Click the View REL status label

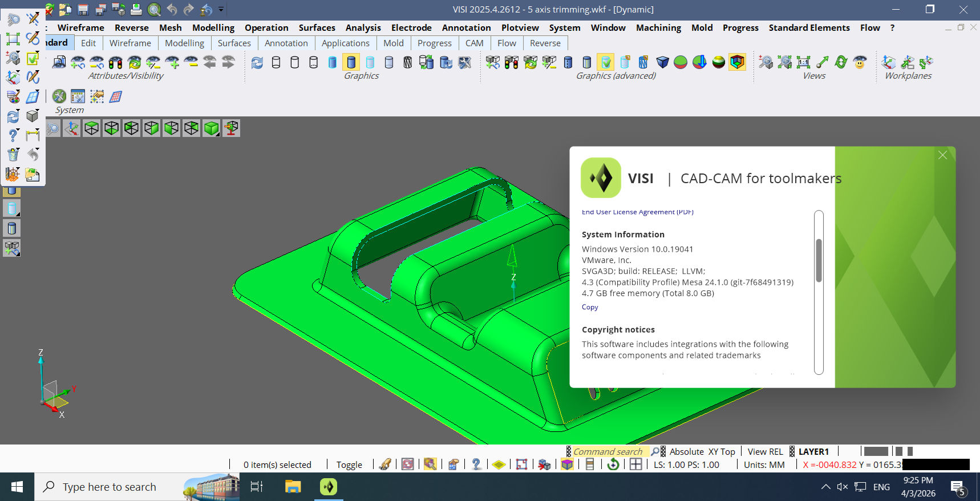(x=765, y=451)
